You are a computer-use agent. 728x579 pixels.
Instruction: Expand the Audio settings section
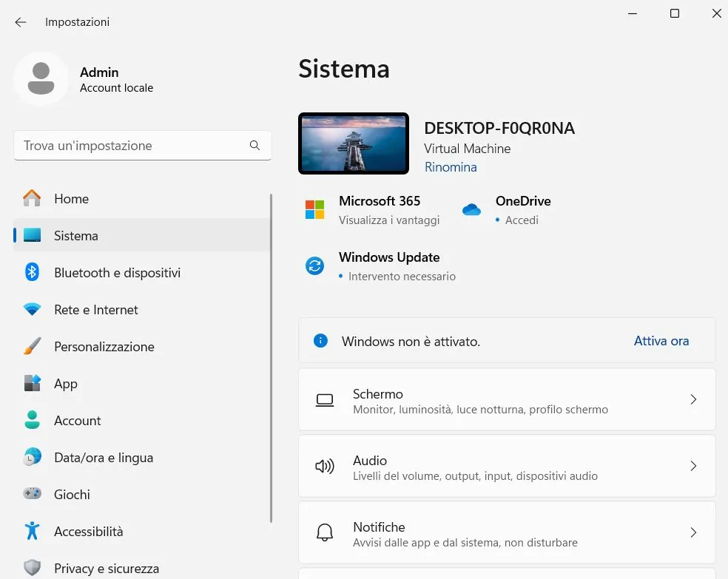coord(507,466)
